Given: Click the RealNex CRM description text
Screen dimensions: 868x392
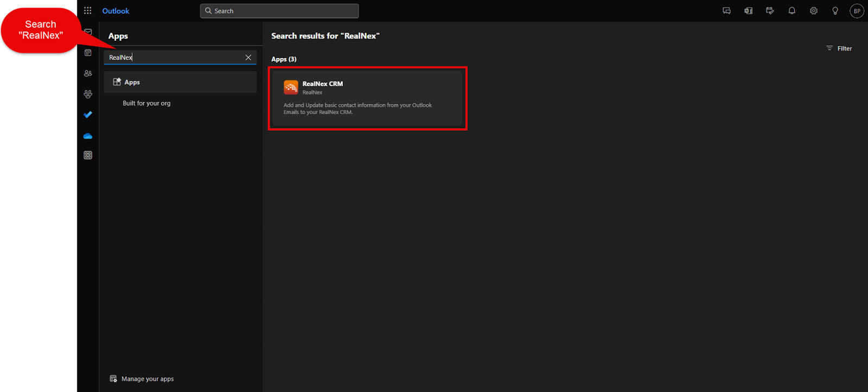Looking at the screenshot, I should point(358,108).
